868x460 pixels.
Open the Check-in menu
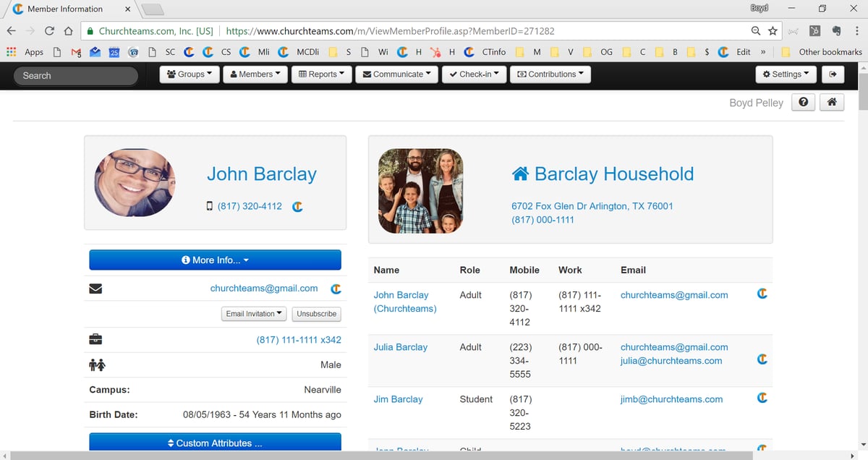[474, 74]
